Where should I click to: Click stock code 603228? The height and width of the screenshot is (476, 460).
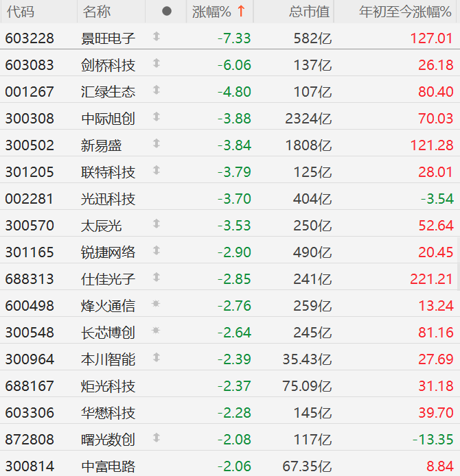30,38
